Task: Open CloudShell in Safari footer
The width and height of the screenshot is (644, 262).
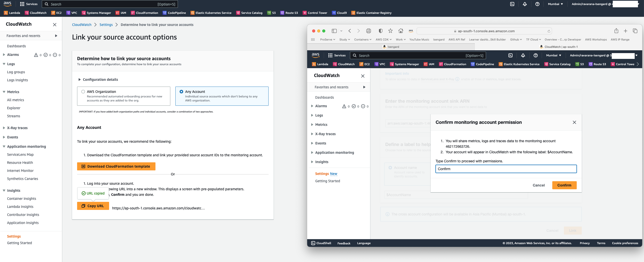Action: coord(321,243)
